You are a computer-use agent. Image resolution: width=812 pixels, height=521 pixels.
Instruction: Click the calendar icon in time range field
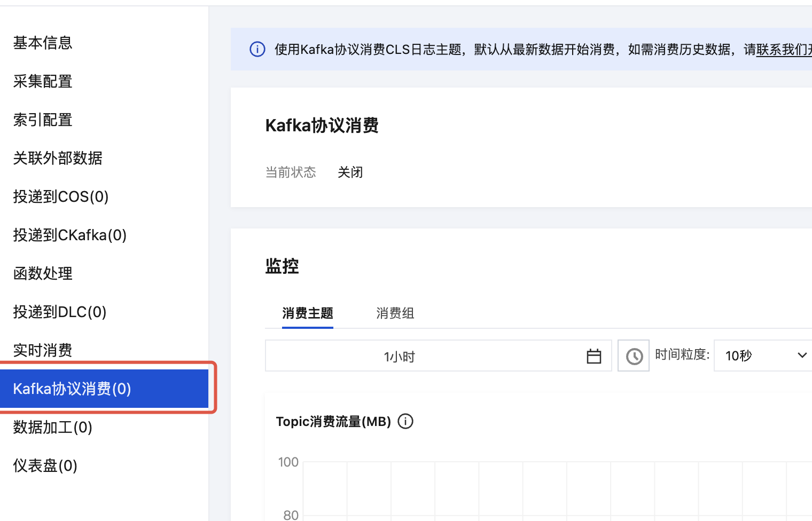594,356
